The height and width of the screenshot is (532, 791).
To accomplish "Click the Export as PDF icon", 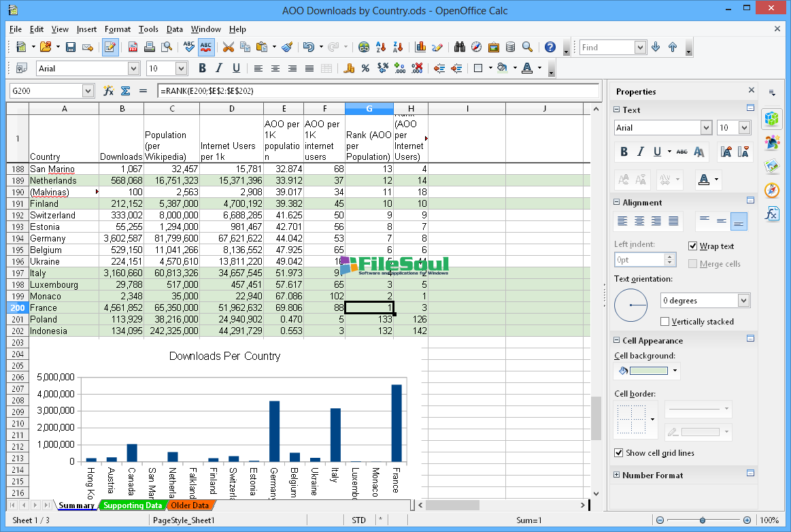I will click(x=132, y=47).
